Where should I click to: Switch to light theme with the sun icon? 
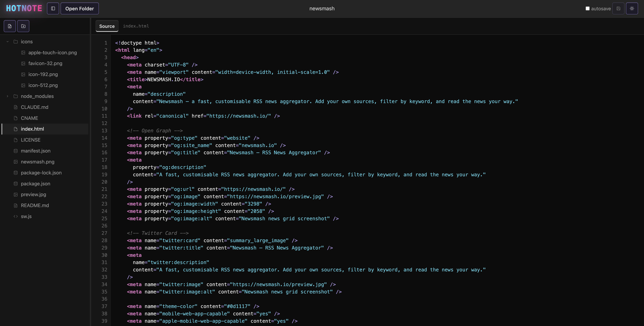(632, 8)
